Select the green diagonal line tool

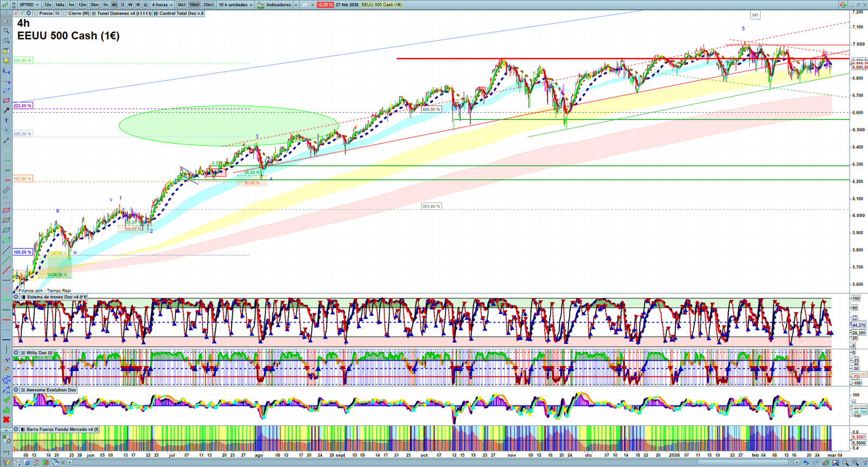[x=6, y=260]
